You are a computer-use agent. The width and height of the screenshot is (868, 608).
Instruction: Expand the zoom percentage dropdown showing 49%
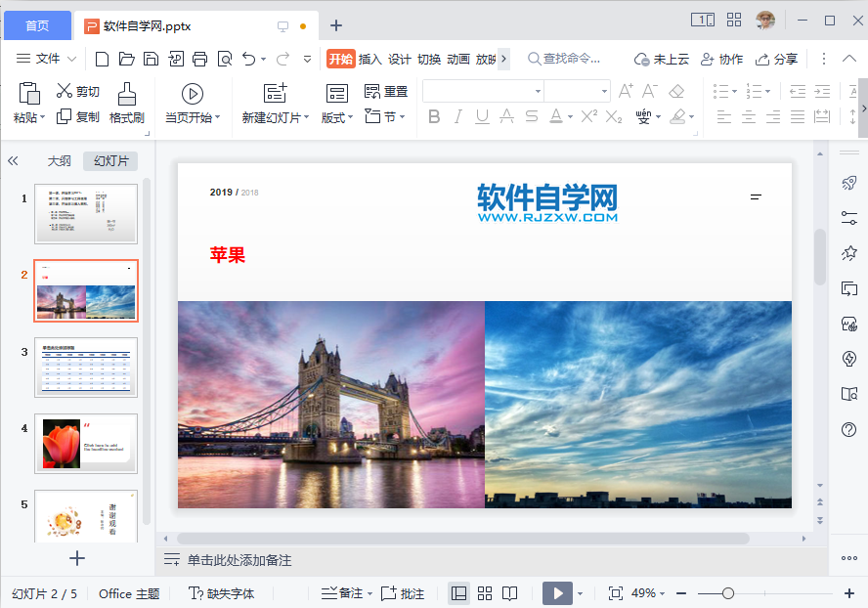pyautogui.click(x=647, y=592)
